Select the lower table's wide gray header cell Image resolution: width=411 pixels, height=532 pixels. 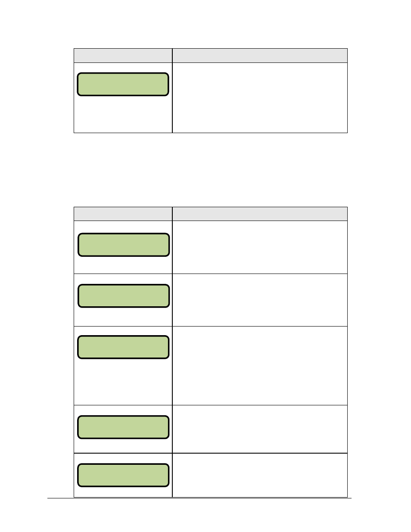pos(260,214)
